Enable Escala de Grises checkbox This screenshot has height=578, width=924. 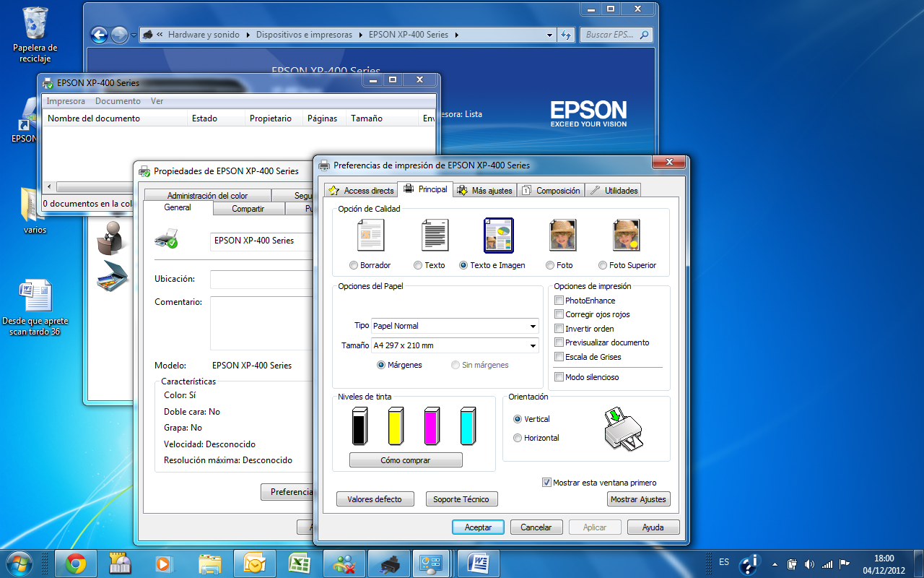click(559, 357)
